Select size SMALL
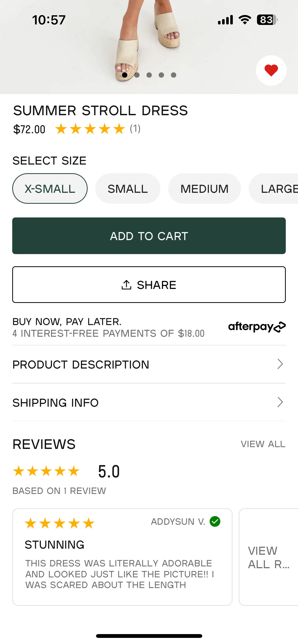 pos(128,188)
